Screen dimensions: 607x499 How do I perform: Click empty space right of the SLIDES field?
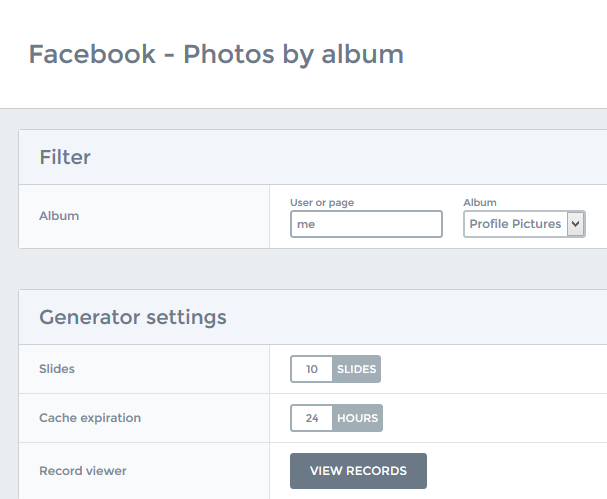click(x=492, y=369)
